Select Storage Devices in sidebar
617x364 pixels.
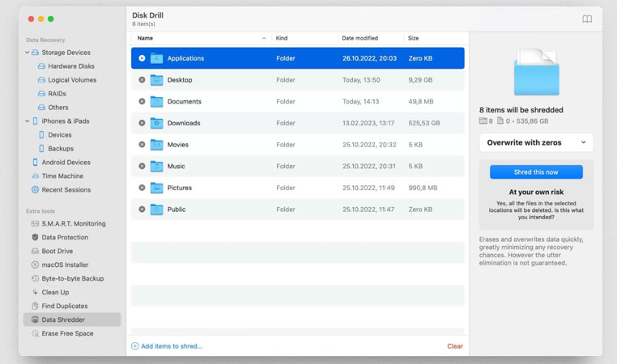(66, 53)
